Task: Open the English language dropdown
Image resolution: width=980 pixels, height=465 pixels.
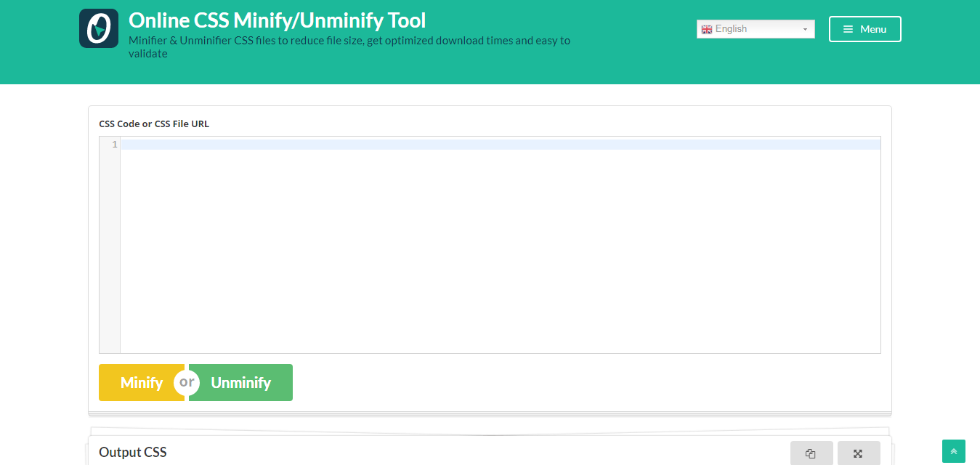Action: pyautogui.click(x=756, y=29)
